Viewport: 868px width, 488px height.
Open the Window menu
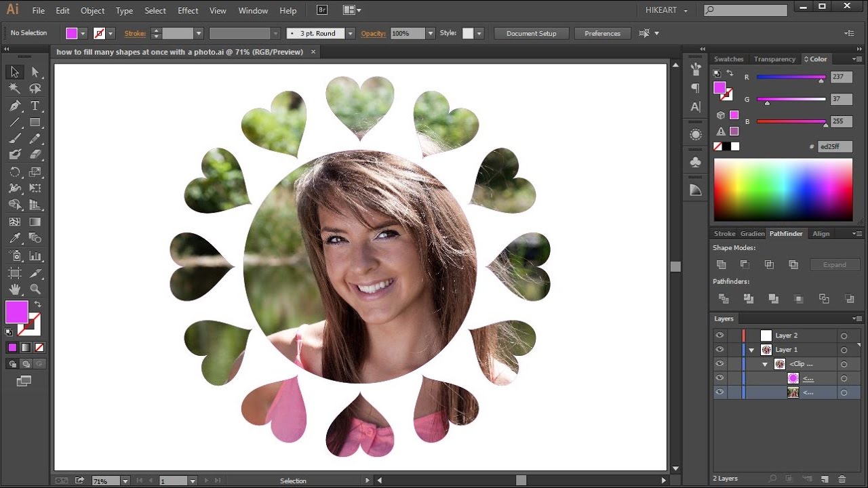coord(254,11)
